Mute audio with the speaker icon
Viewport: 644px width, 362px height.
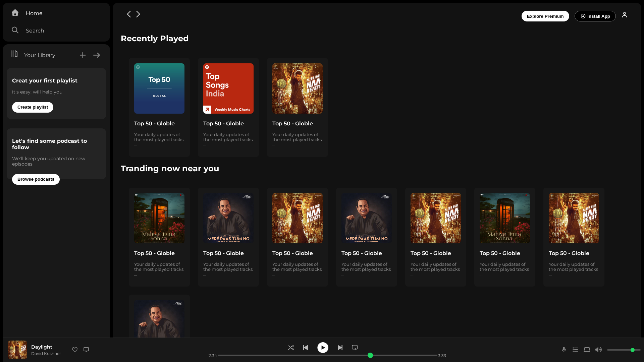tap(598, 350)
